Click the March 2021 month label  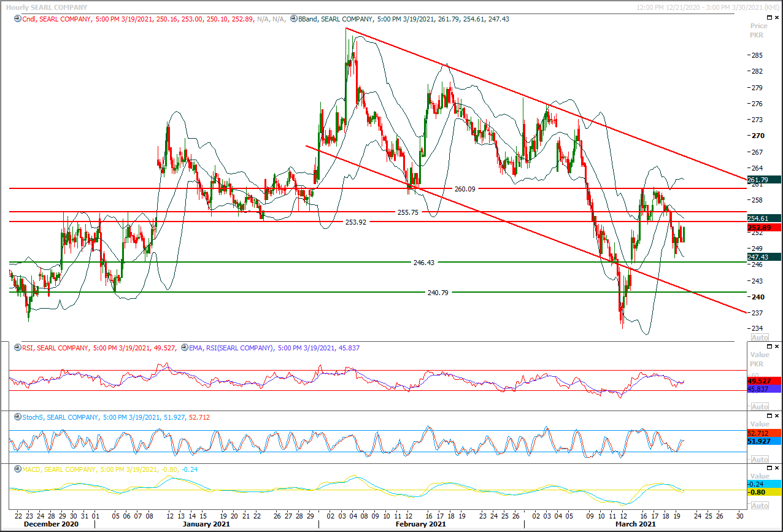(636, 525)
